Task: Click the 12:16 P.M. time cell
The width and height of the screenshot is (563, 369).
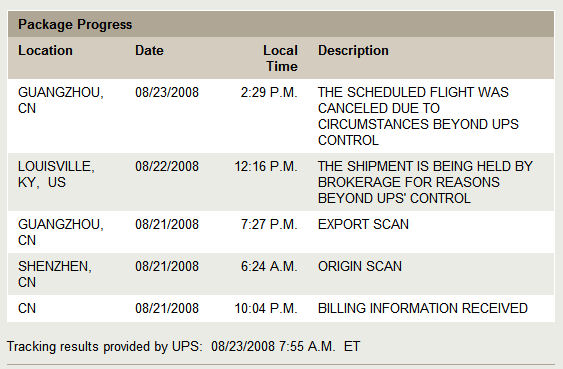Action: [x=266, y=166]
